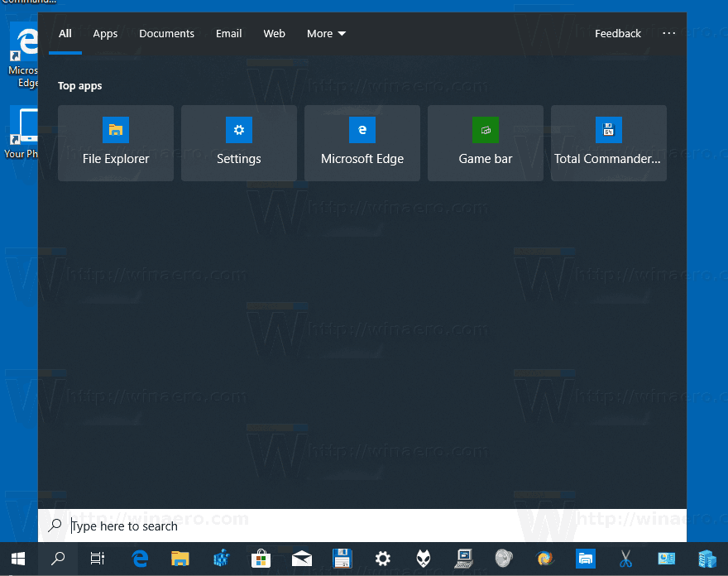Open the Settings gear in taskbar
This screenshot has height=576, width=728.
382,559
